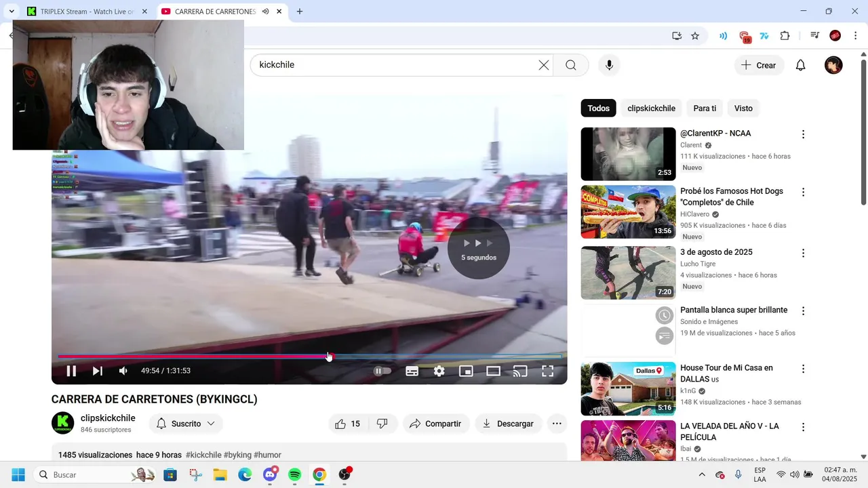Click the Descargar download button
The height and width of the screenshot is (488, 868).
pyautogui.click(x=509, y=424)
